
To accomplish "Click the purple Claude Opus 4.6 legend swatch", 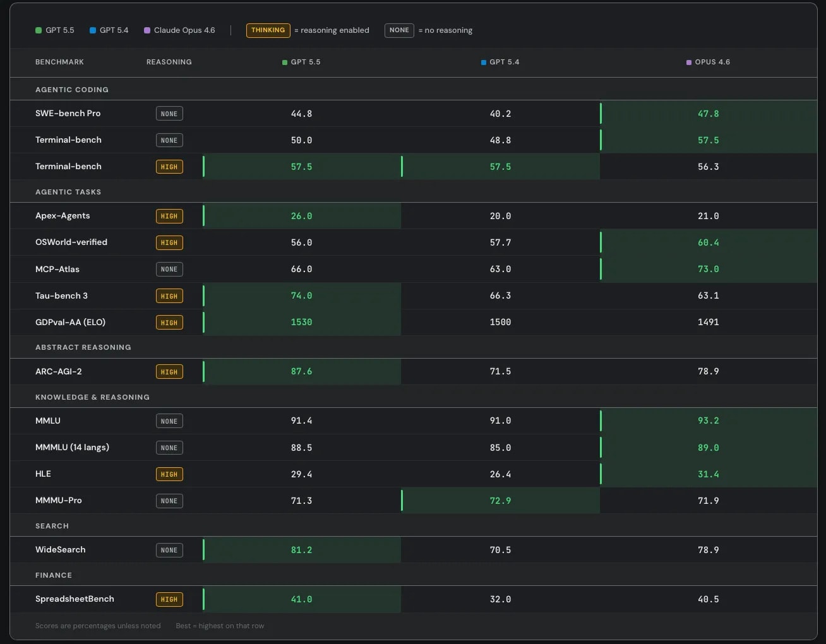I will coord(147,30).
